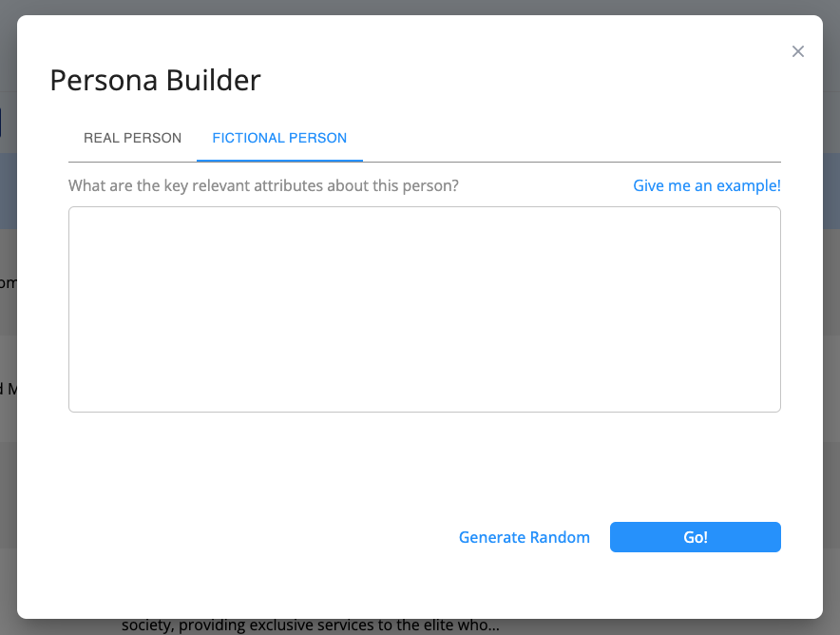The image size is (840, 635).
Task: Click the Persona Builder heading
Action: tap(155, 80)
